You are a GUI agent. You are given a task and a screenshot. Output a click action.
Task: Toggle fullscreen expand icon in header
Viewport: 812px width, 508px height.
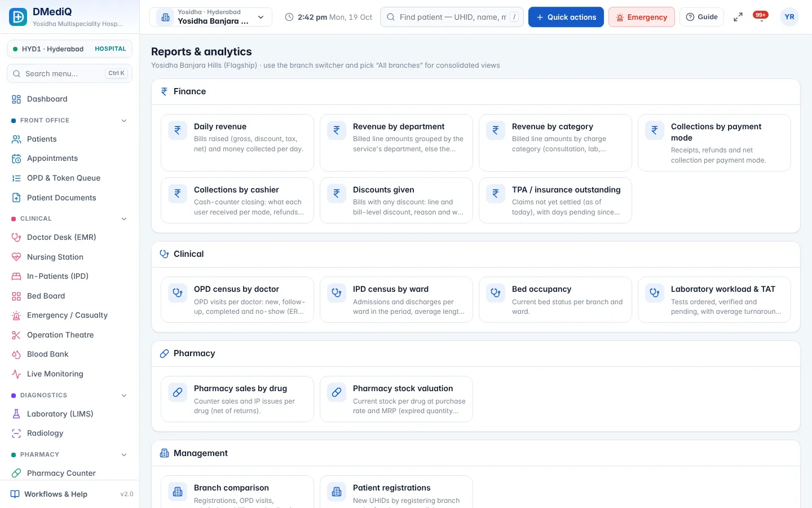click(738, 17)
